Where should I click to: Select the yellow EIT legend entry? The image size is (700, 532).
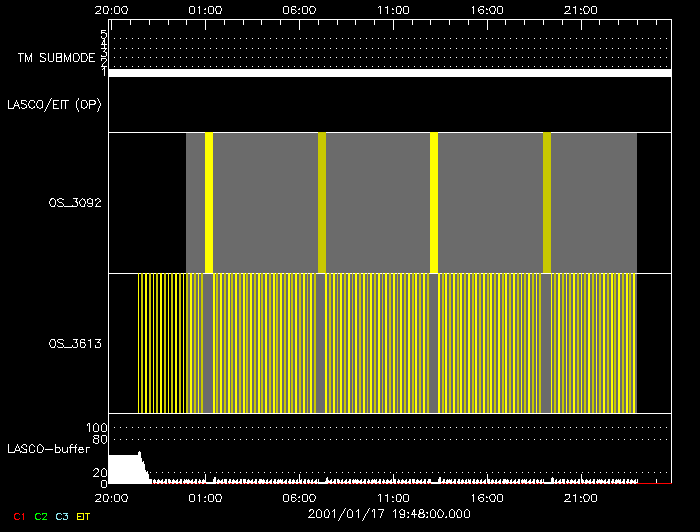(84, 515)
